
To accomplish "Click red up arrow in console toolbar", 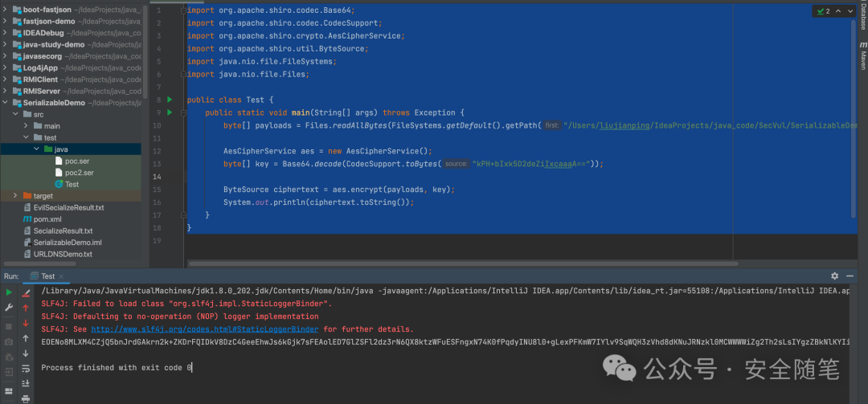I will (26, 308).
